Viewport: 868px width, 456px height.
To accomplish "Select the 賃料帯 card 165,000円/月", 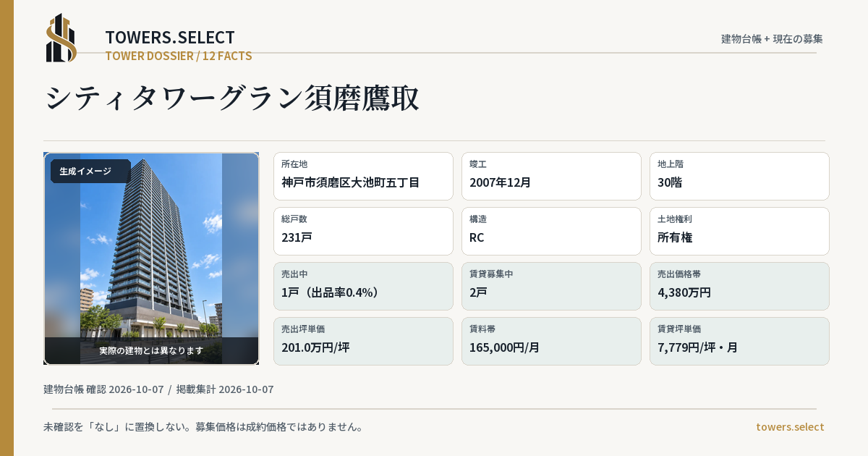I will click(551, 341).
